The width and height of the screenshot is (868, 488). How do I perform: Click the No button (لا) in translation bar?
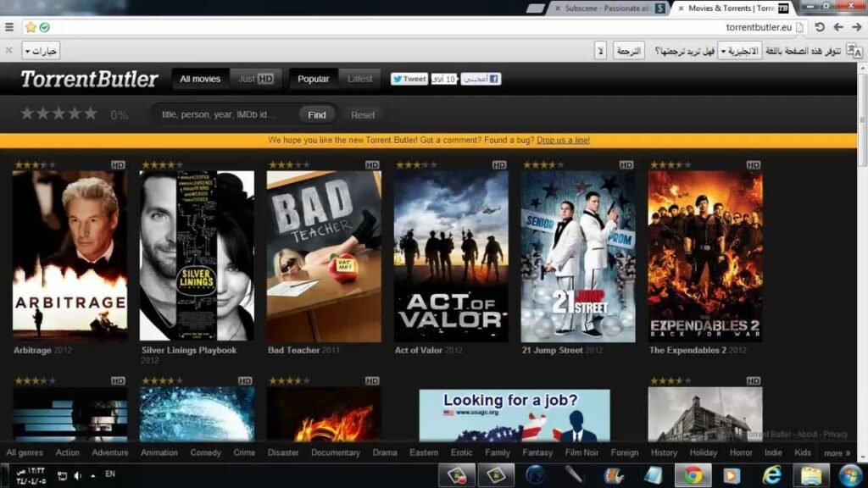click(601, 51)
